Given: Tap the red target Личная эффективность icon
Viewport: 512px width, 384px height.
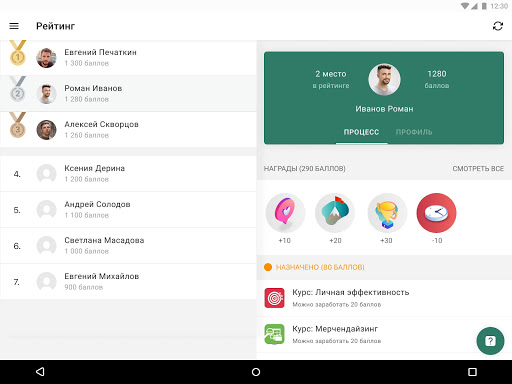Looking at the screenshot, I should tap(274, 298).
